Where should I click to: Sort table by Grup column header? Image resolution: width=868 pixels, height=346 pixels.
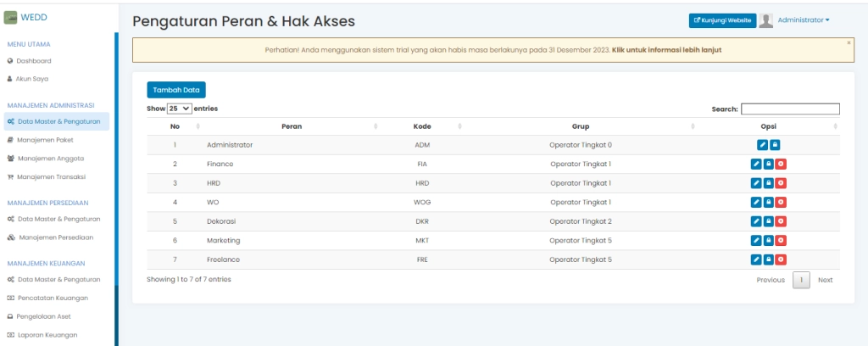[580, 126]
